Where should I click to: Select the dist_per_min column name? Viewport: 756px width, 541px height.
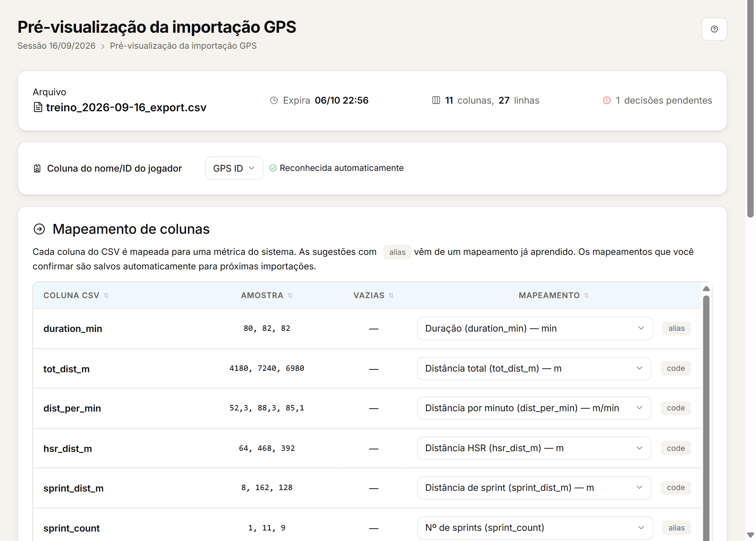click(72, 408)
